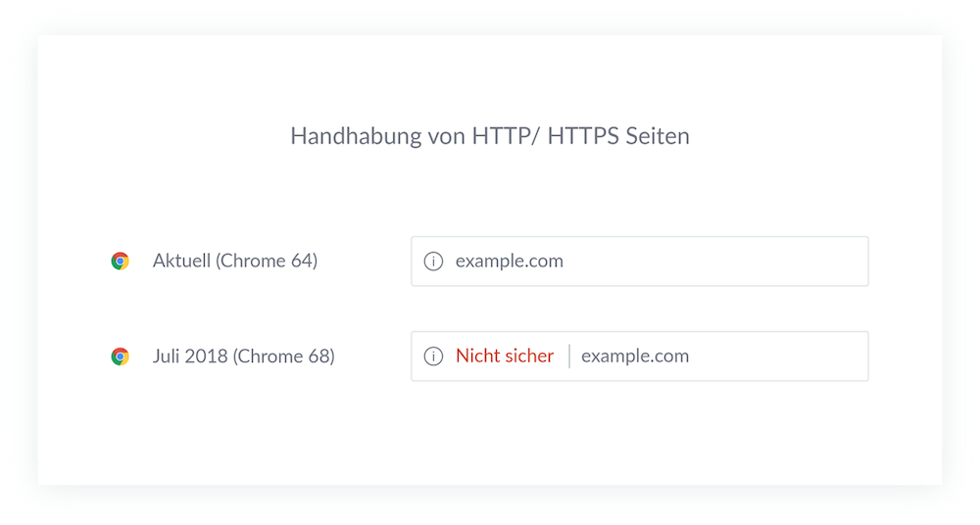The image size is (980, 525).
Task: Click the Chrome logo beside Aktuell (Chrome 64)
Action: 120,262
